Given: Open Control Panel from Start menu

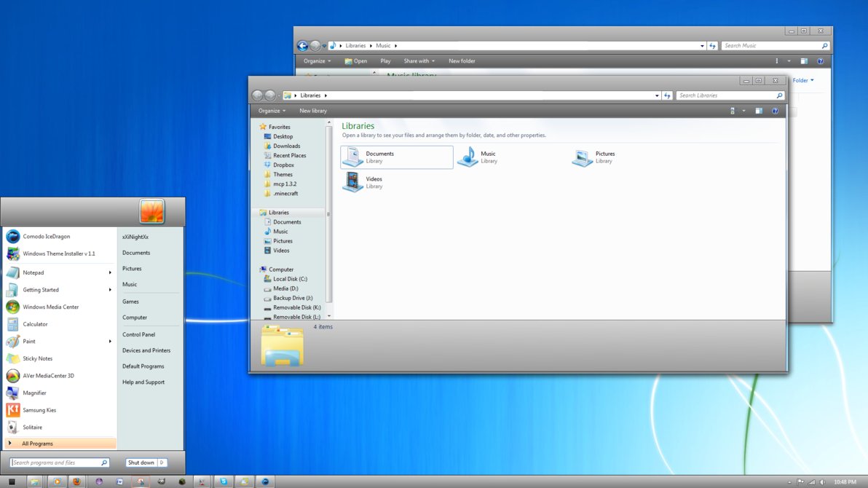Looking at the screenshot, I should pos(138,334).
